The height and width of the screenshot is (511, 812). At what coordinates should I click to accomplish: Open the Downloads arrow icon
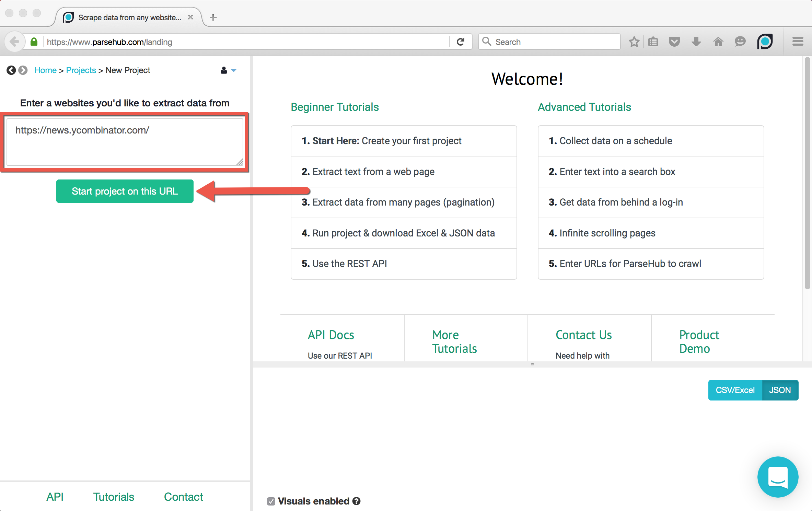[x=696, y=42]
